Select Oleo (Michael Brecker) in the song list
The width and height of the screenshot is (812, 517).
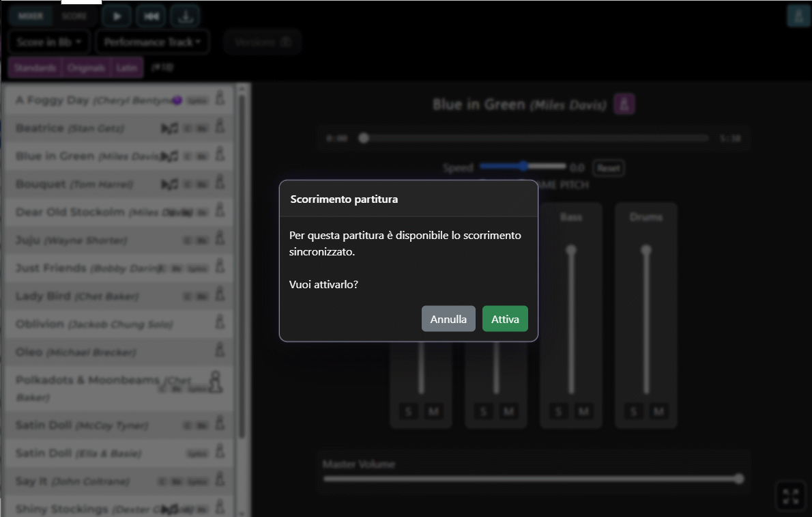tap(118, 352)
